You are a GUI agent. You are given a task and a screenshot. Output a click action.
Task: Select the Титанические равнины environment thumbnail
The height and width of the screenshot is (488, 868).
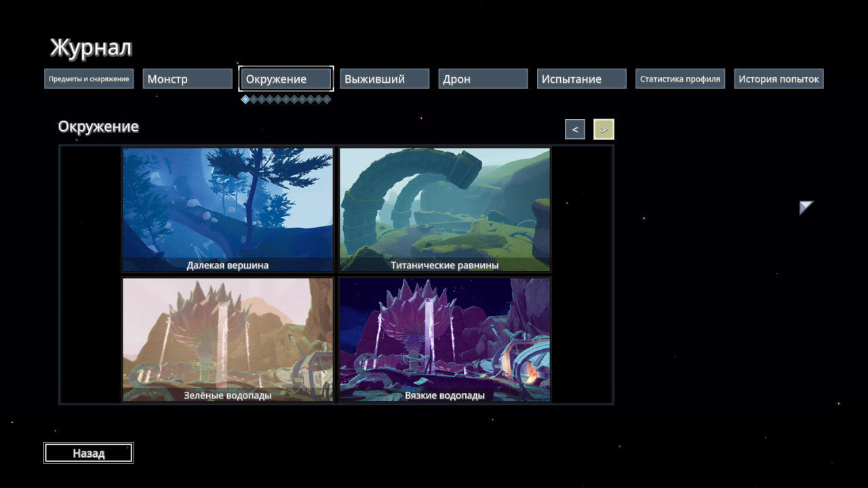pyautogui.click(x=445, y=210)
